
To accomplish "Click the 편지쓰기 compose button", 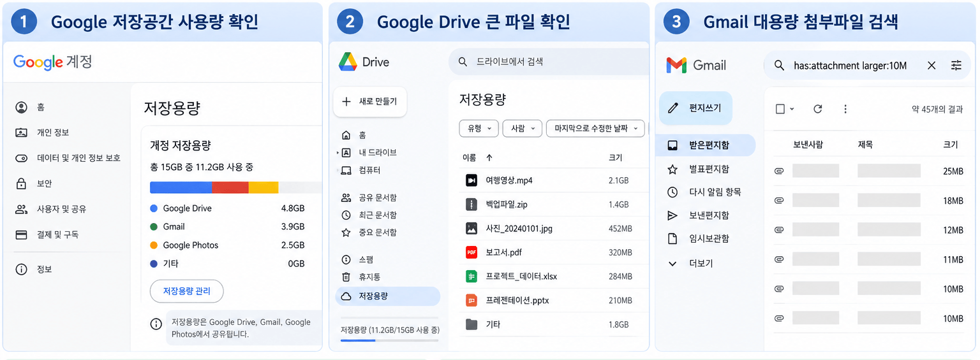I will tap(695, 108).
